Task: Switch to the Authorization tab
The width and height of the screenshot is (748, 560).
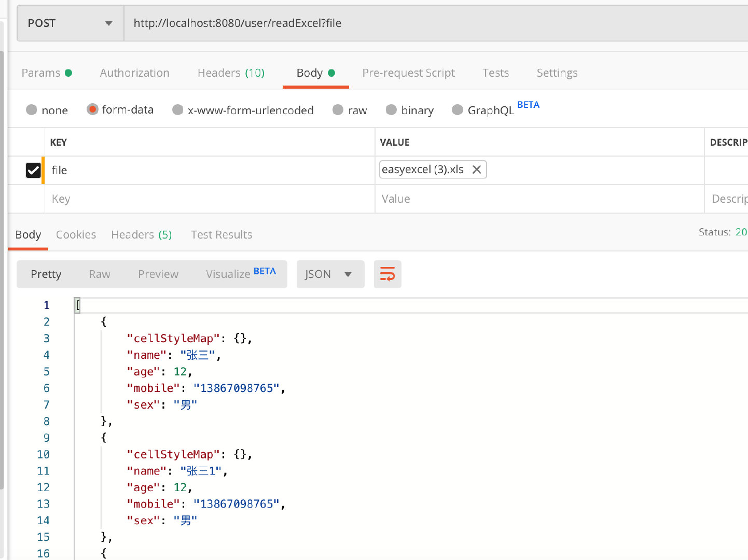Action: point(134,73)
